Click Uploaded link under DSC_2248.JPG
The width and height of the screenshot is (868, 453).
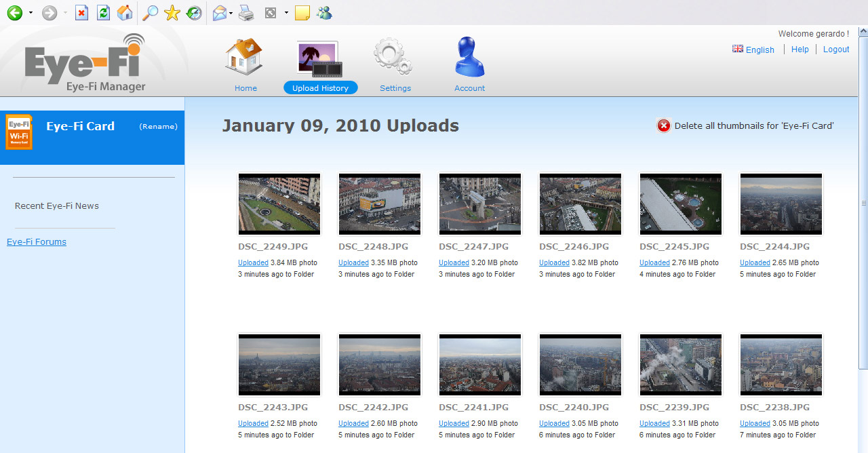(353, 262)
